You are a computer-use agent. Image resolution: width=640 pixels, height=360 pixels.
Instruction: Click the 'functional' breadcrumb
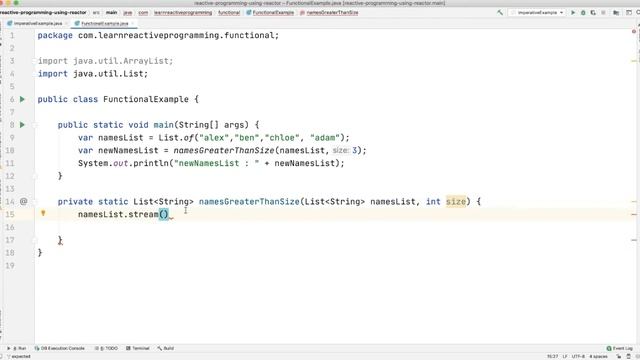(x=229, y=13)
